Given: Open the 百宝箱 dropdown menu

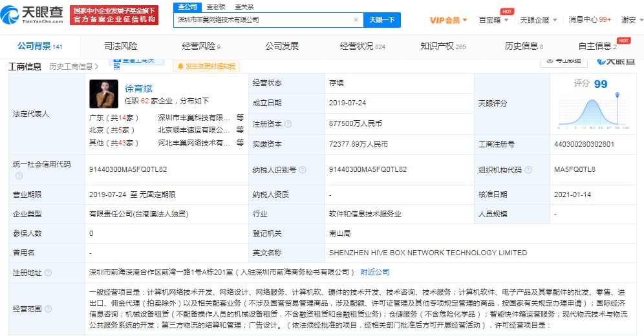Looking at the screenshot, I should click(x=493, y=20).
